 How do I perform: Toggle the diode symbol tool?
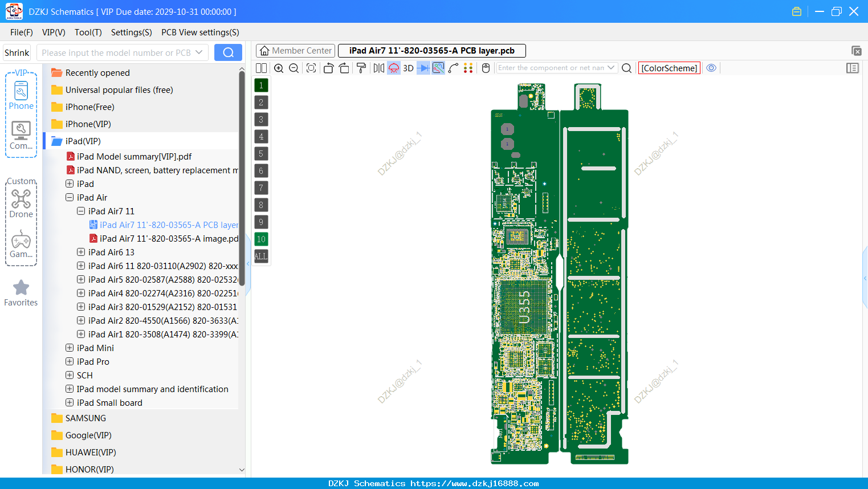423,68
